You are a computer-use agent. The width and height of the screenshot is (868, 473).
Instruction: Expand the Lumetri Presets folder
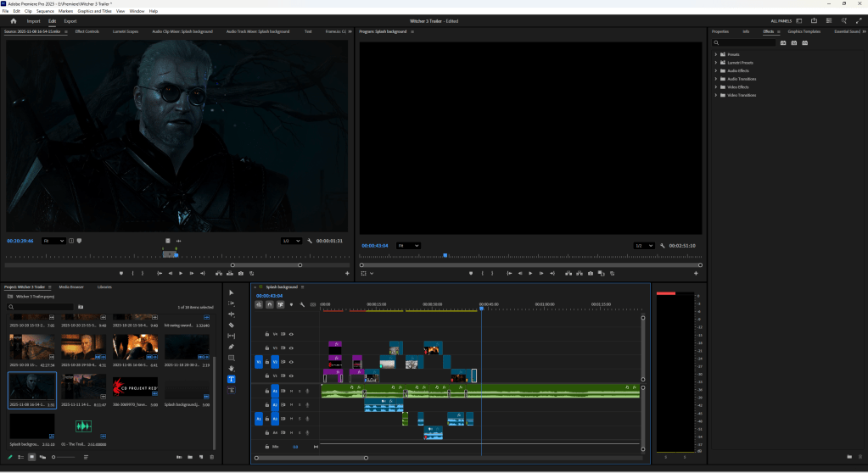pos(716,63)
